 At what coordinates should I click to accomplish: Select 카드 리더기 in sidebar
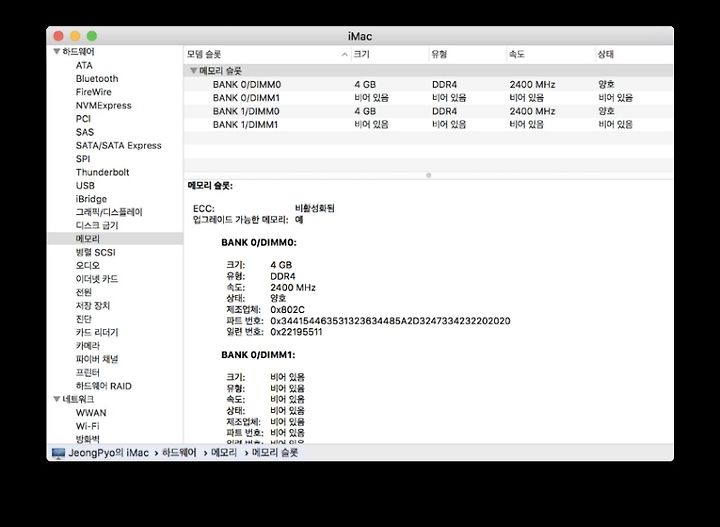97,332
